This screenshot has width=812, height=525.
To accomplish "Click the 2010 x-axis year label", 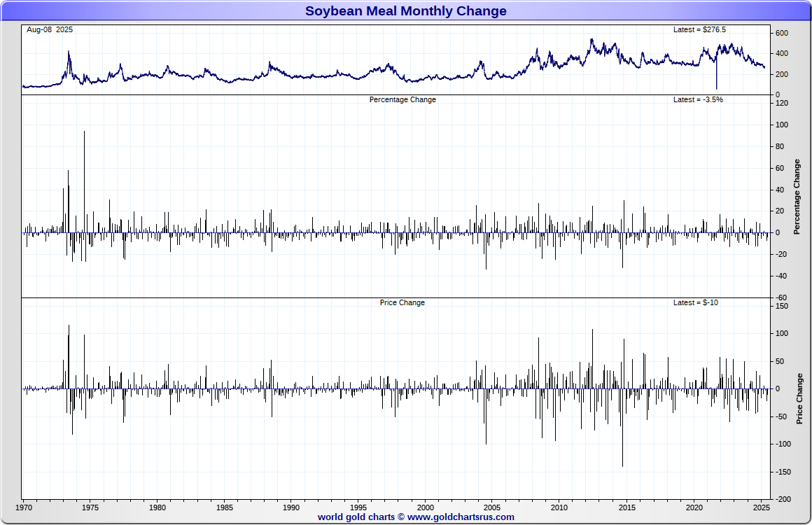I will pyautogui.click(x=559, y=507).
